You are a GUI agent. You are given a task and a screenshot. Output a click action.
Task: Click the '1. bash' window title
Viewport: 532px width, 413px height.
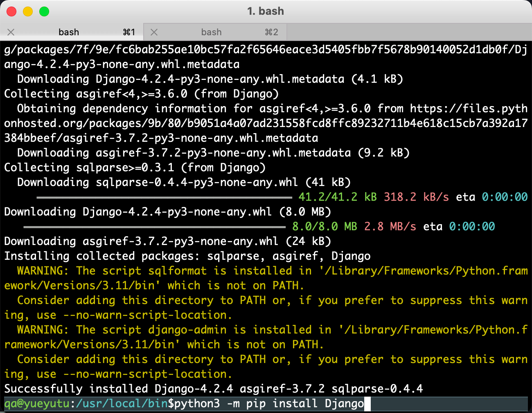point(266,11)
